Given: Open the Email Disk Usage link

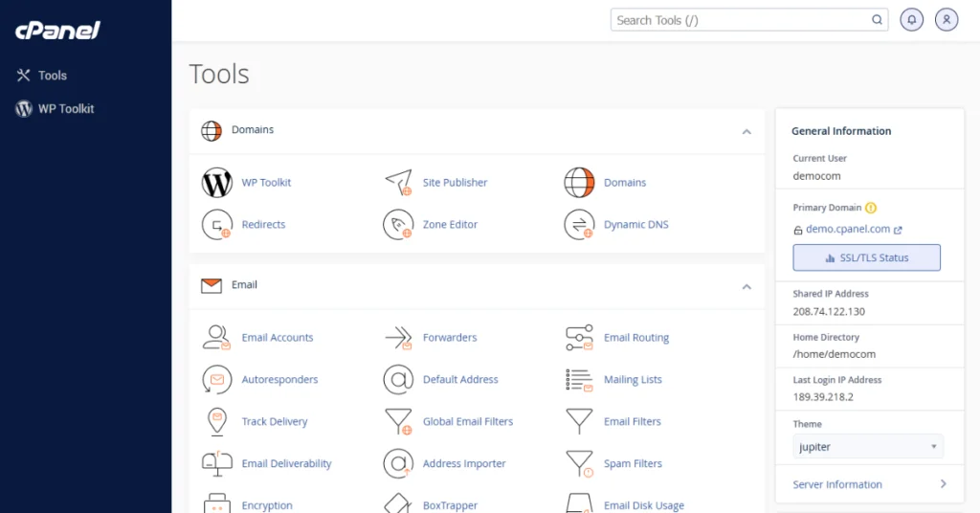Looking at the screenshot, I should tap(644, 505).
